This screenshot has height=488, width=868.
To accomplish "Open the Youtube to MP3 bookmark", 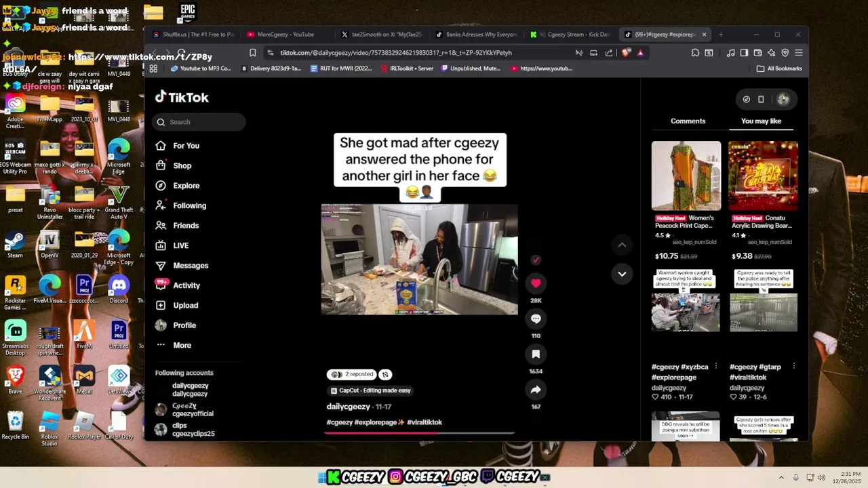I will pyautogui.click(x=201, y=68).
